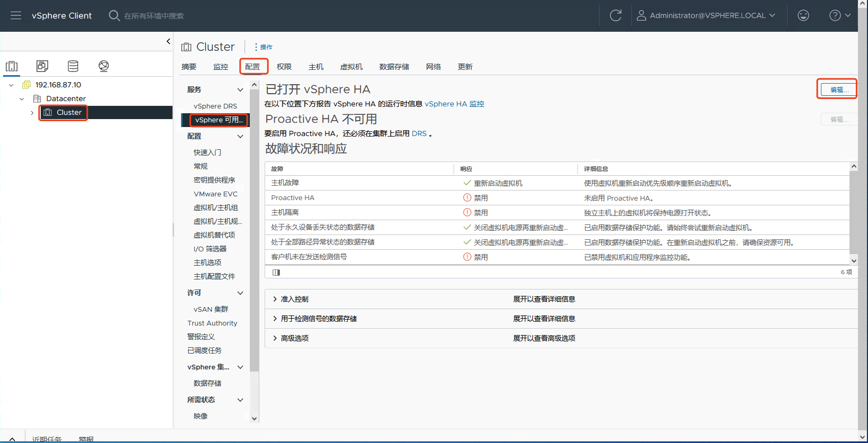Open the 更新 tab
Viewport: 868px width, 443px height.
(465, 67)
